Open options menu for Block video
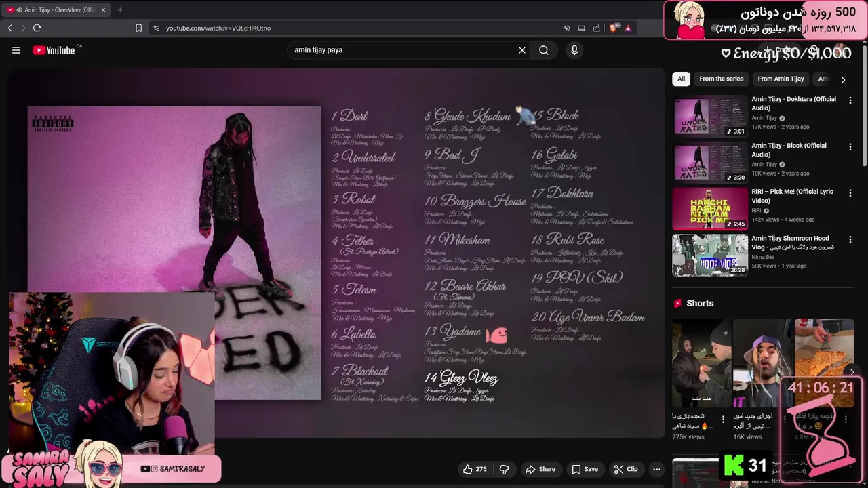 (850, 146)
